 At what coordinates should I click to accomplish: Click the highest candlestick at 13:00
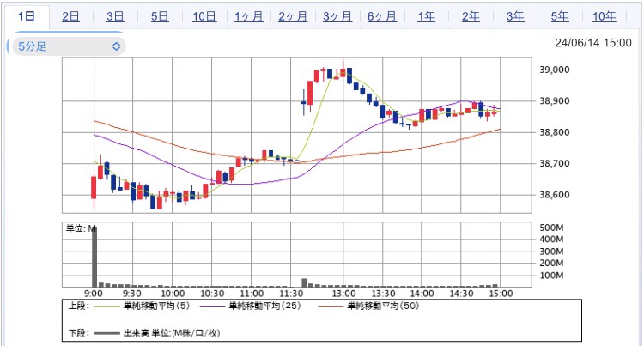[343, 70]
